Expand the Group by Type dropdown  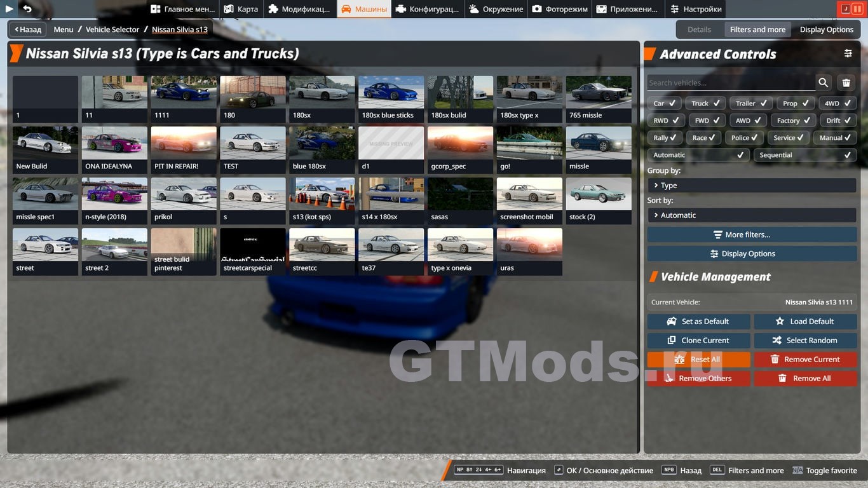click(752, 185)
